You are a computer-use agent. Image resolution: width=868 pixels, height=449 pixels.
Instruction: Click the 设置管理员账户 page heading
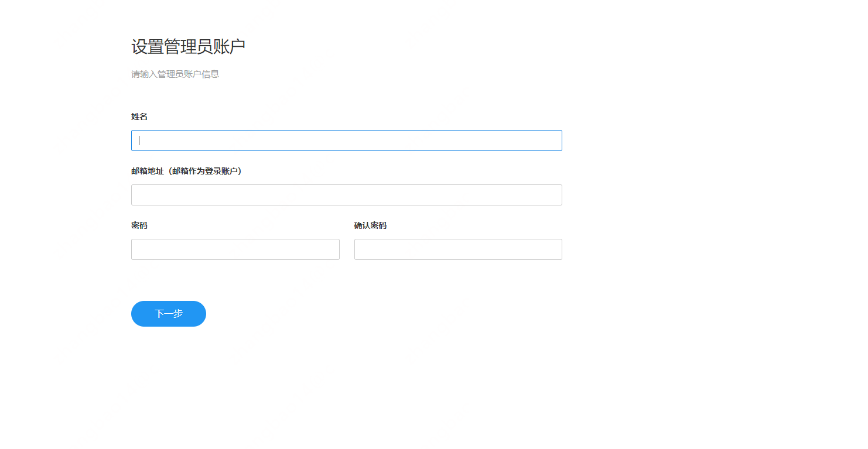pyautogui.click(x=188, y=47)
